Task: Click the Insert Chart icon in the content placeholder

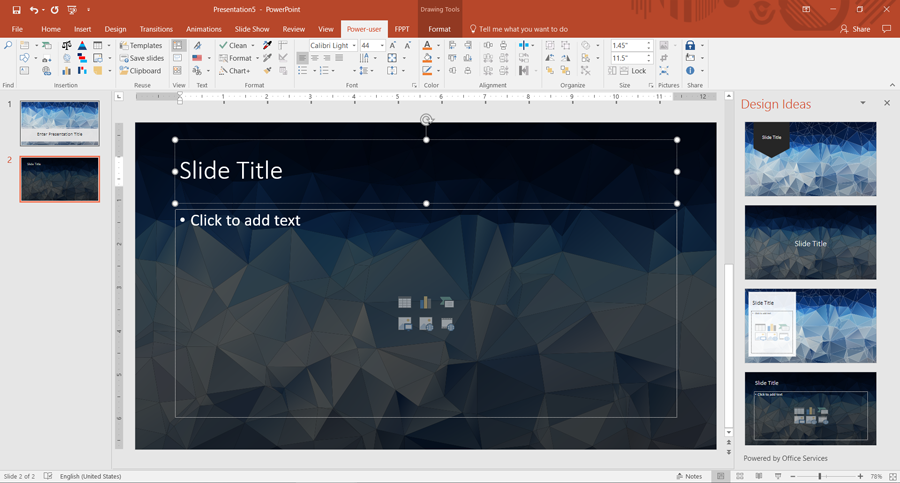Action: (426, 302)
